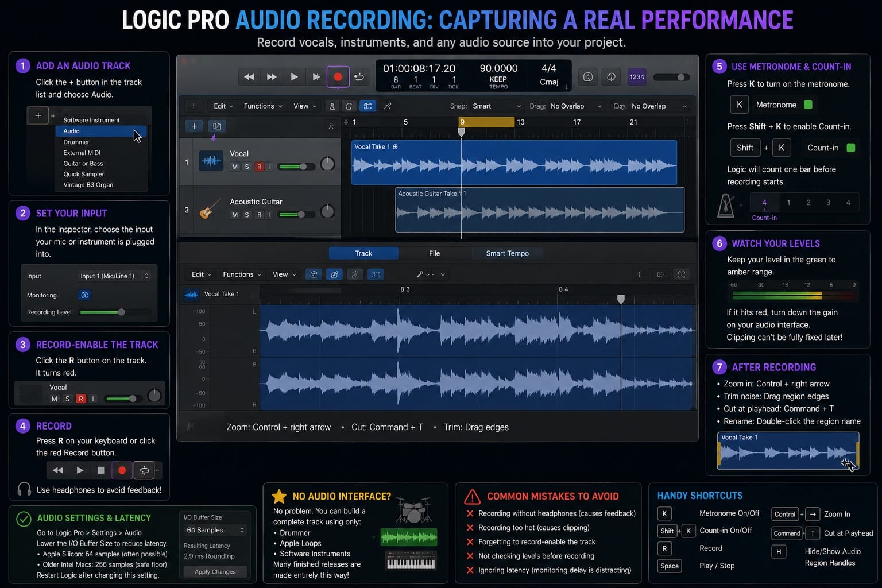Start playback from the main control bar Play button
882x588 pixels.
[294, 77]
